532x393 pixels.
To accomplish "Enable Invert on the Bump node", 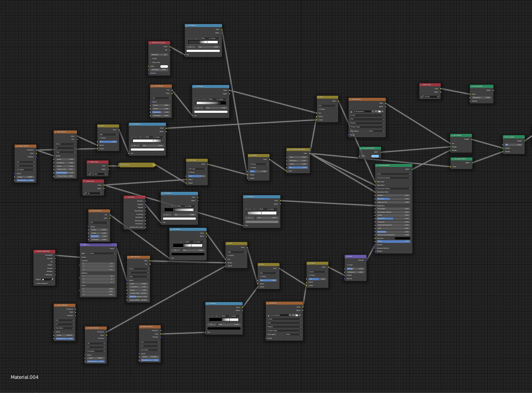I will [x=347, y=265].
